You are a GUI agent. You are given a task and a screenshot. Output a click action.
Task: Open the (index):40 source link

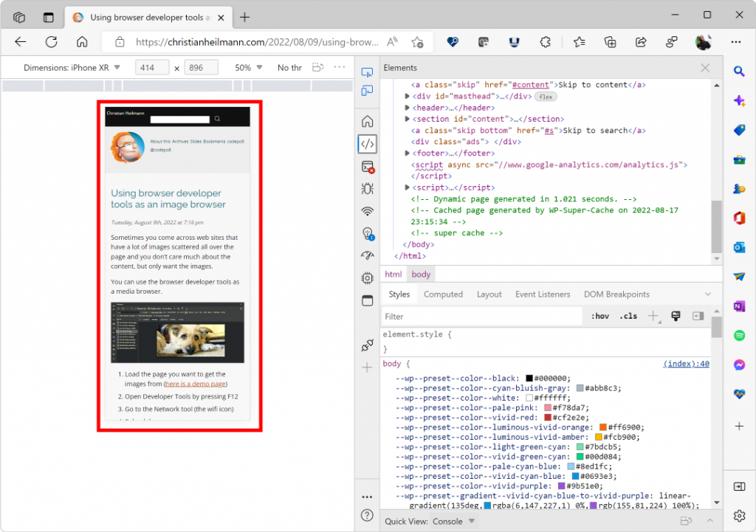(686, 364)
